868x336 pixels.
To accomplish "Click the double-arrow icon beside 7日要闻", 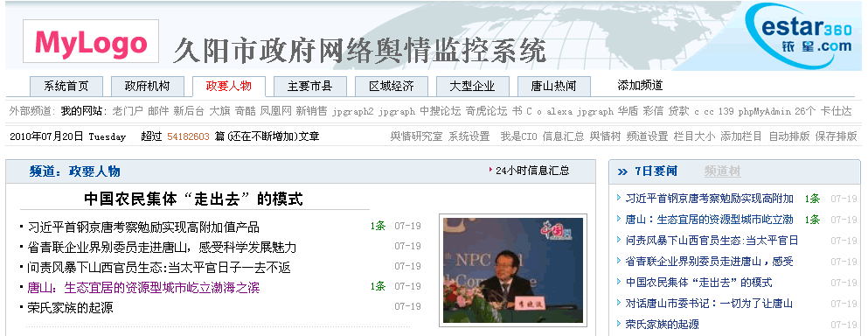I will [622, 171].
